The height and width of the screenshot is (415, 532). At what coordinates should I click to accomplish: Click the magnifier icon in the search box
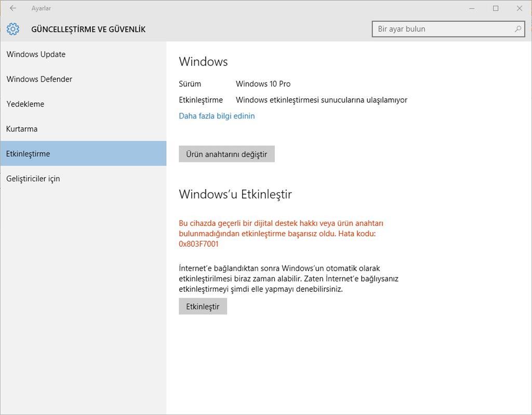517,29
